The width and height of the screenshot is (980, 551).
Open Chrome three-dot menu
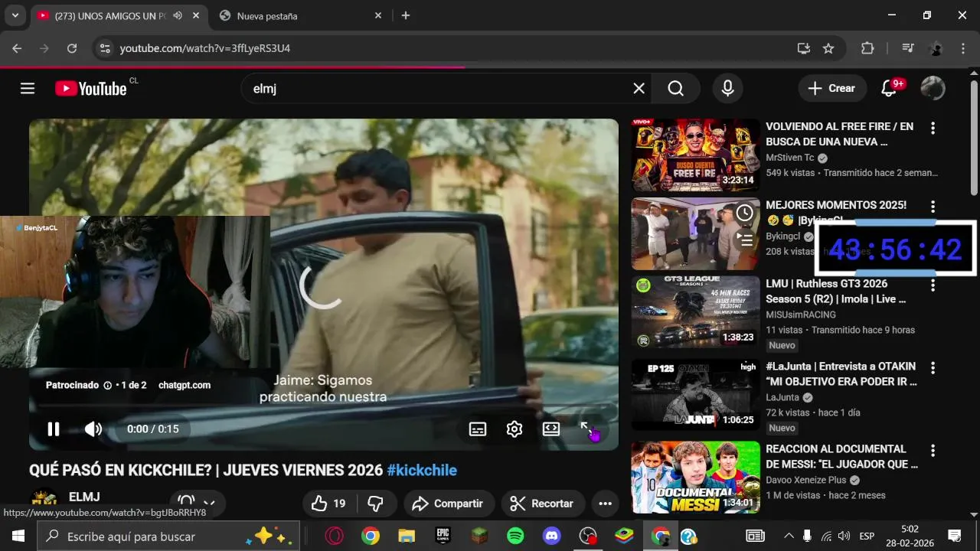962,48
